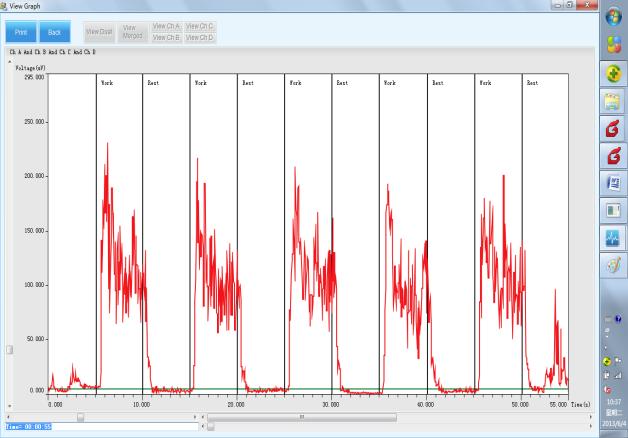This screenshot has width=628, height=438.
Task: Click the down arrow below the voltage slider
Action: point(10,406)
